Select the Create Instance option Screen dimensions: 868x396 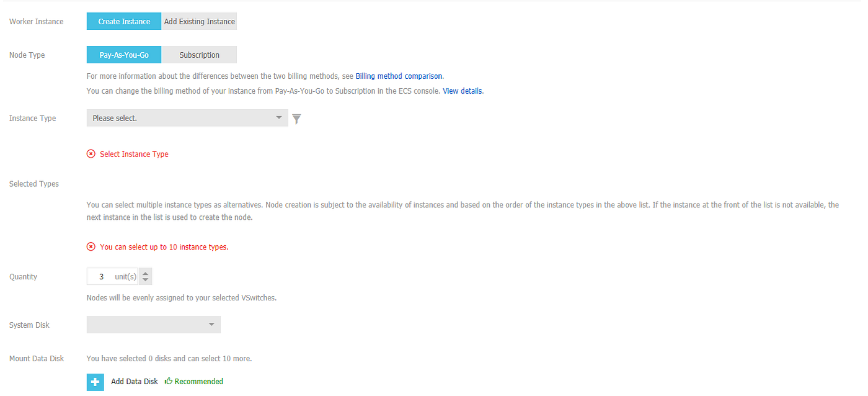click(124, 21)
